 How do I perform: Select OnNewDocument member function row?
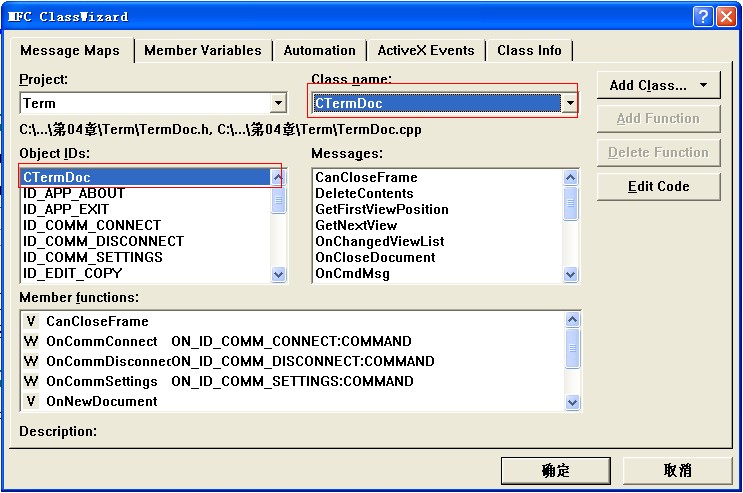[x=293, y=401]
